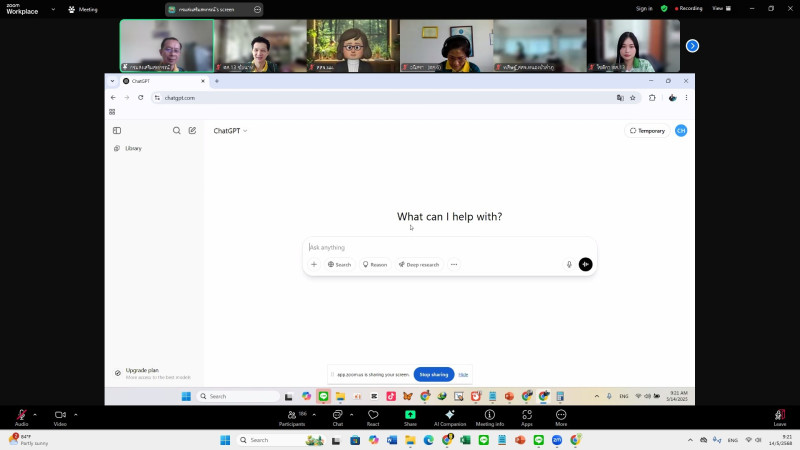Toggle Deep research in prompt
This screenshot has height=450, width=800.
click(419, 264)
